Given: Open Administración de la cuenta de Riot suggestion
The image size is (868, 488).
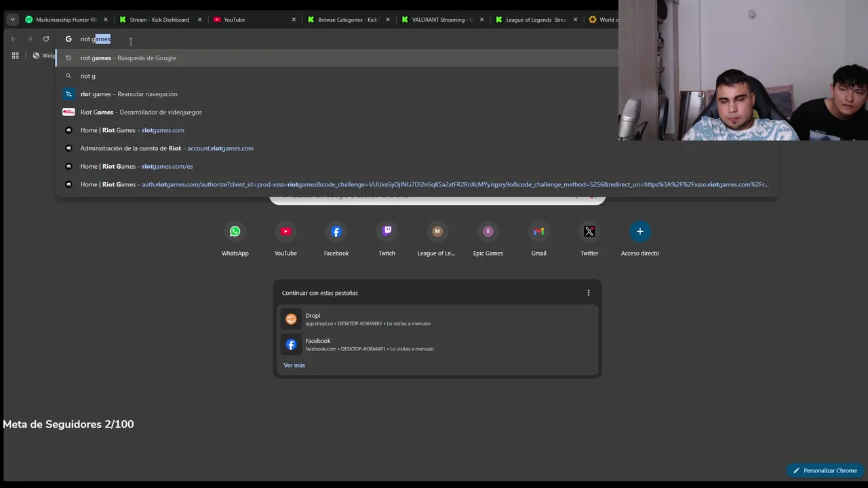Looking at the screenshot, I should [417, 148].
